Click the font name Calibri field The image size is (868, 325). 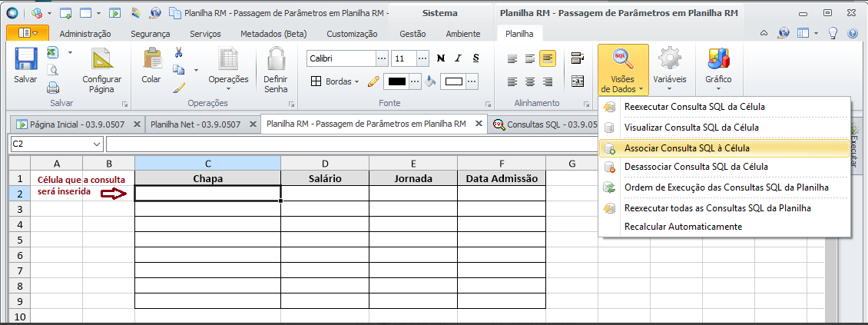click(341, 58)
